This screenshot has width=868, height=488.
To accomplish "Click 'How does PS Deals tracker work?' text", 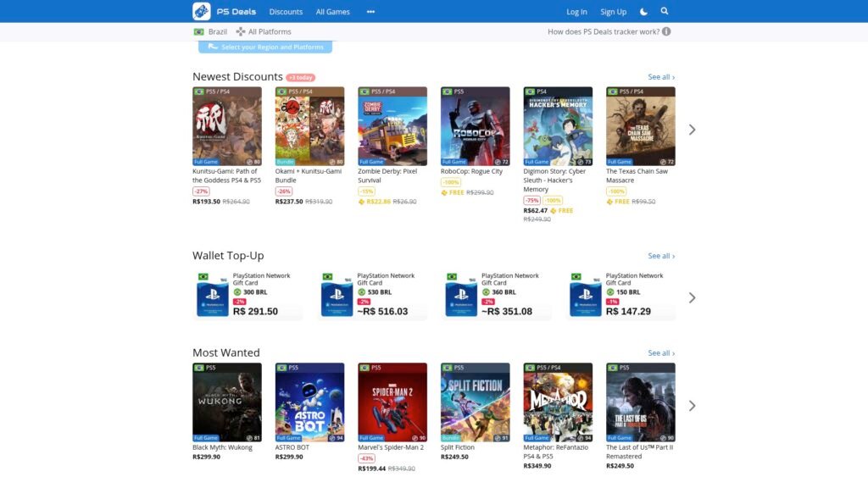I will click(604, 31).
